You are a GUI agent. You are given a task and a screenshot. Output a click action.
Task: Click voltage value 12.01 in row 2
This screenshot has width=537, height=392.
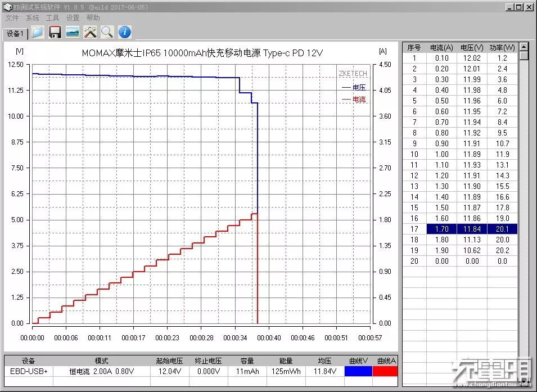(472, 69)
